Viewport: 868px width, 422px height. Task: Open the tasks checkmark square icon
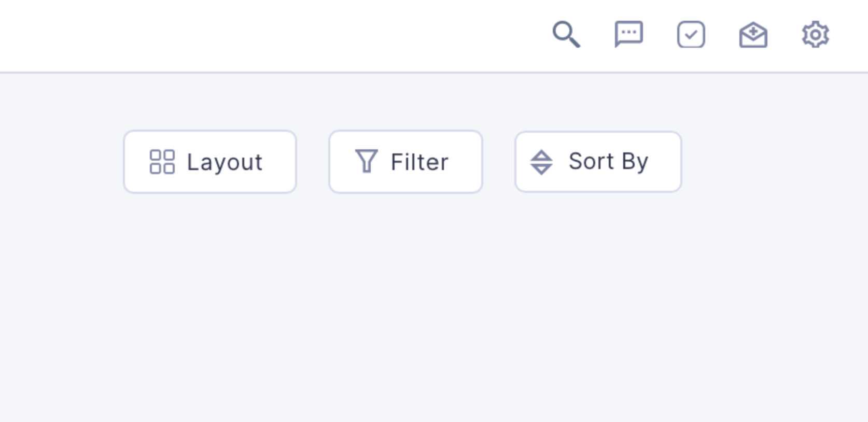point(691,35)
